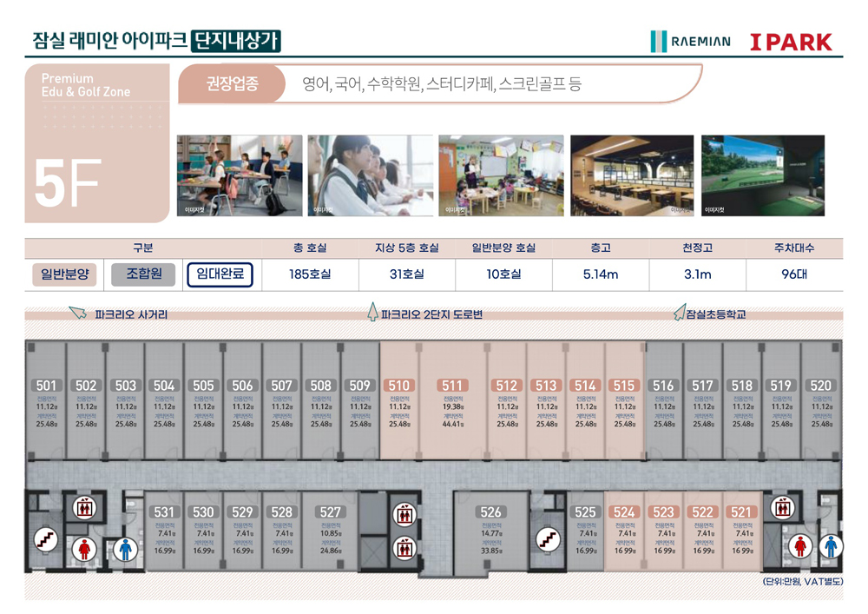Click the IPARK logo
Viewport: 868px width, 614px height.
pos(791,42)
